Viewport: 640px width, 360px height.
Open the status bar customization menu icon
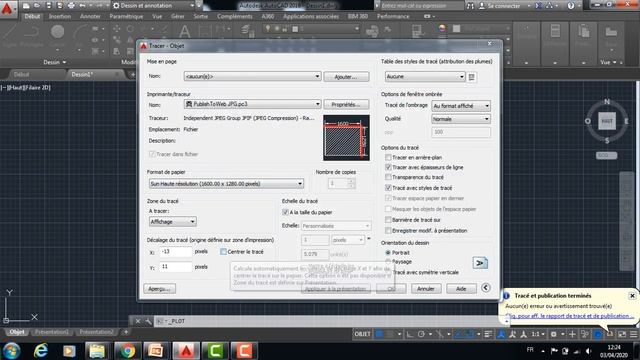[633, 334]
